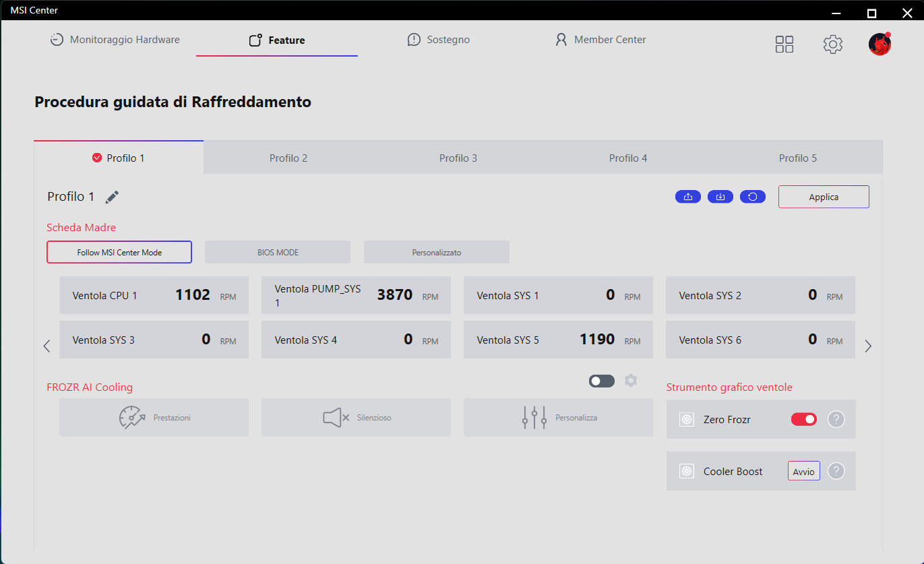
Task: Click the FROZR AI Cooling heading
Action: (x=90, y=387)
